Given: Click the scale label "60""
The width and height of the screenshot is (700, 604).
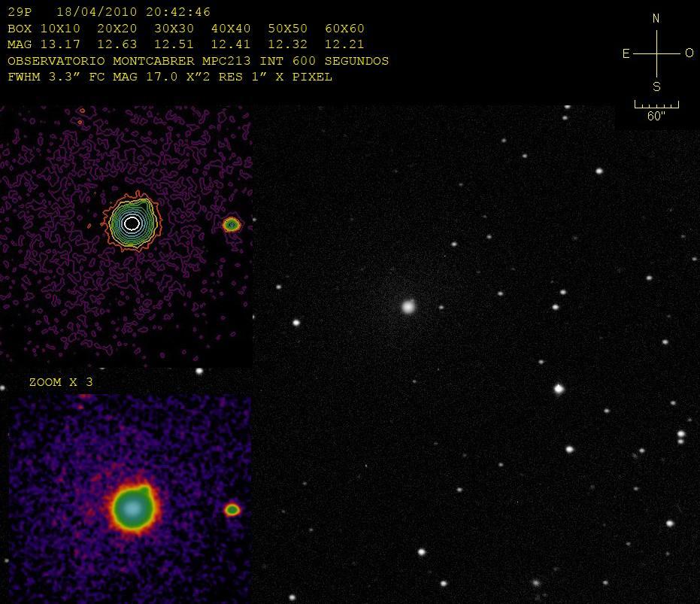Looking at the screenshot, I should (656, 116).
